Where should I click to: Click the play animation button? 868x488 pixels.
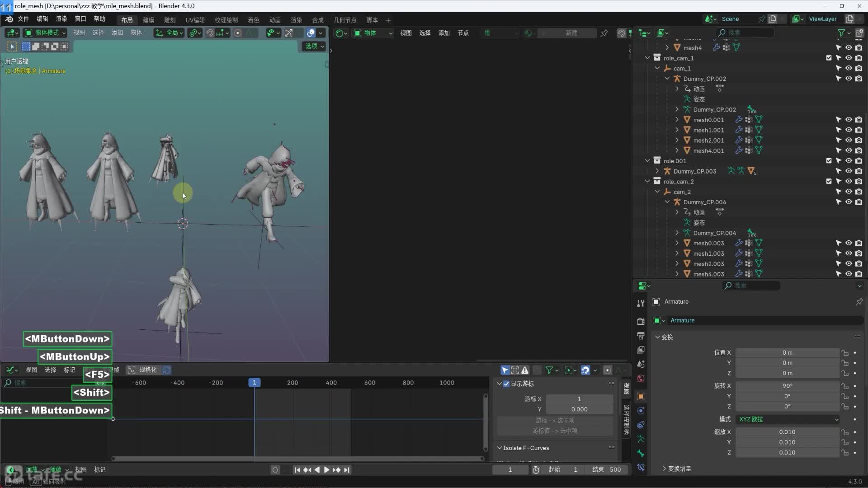pyautogui.click(x=326, y=470)
